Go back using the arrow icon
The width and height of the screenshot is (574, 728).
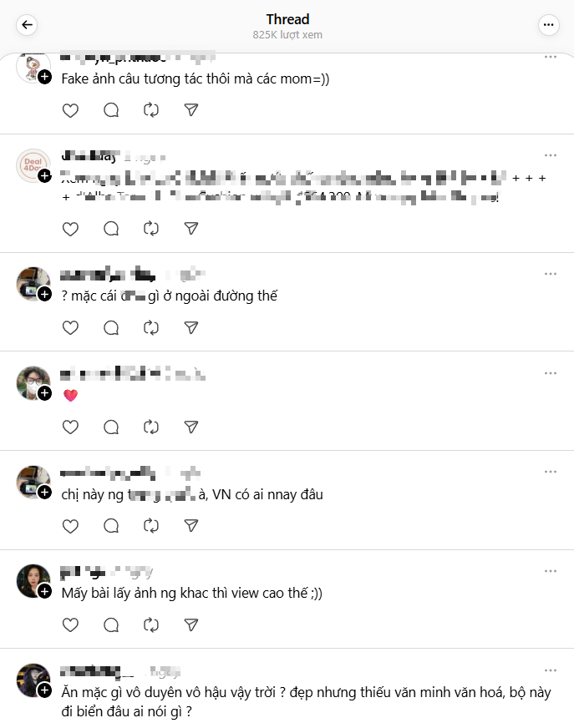(x=27, y=24)
